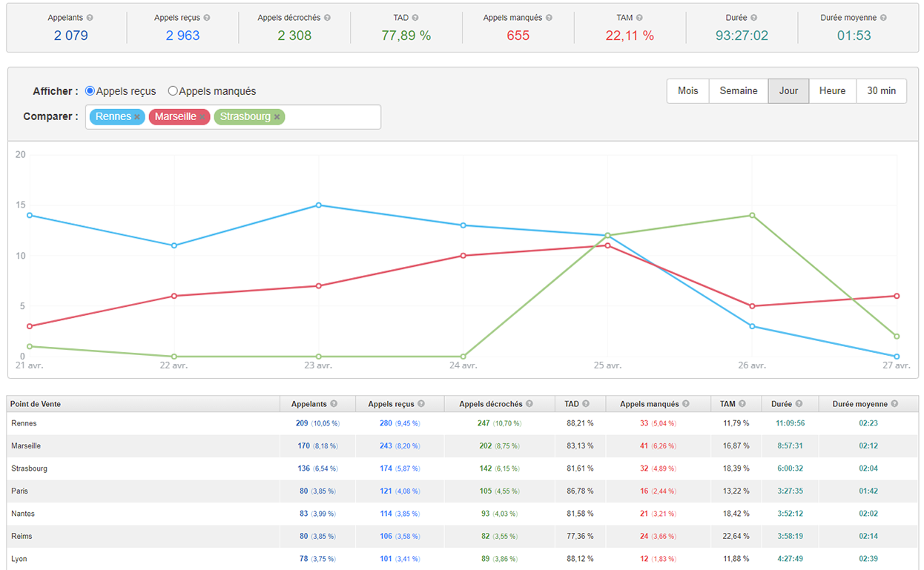Select the Appels manqués radio button
924x570 pixels.
point(173,91)
